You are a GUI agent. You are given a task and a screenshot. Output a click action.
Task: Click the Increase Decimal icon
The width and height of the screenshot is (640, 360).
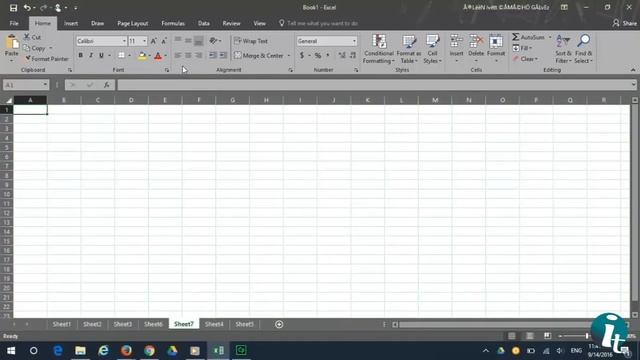tap(342, 55)
